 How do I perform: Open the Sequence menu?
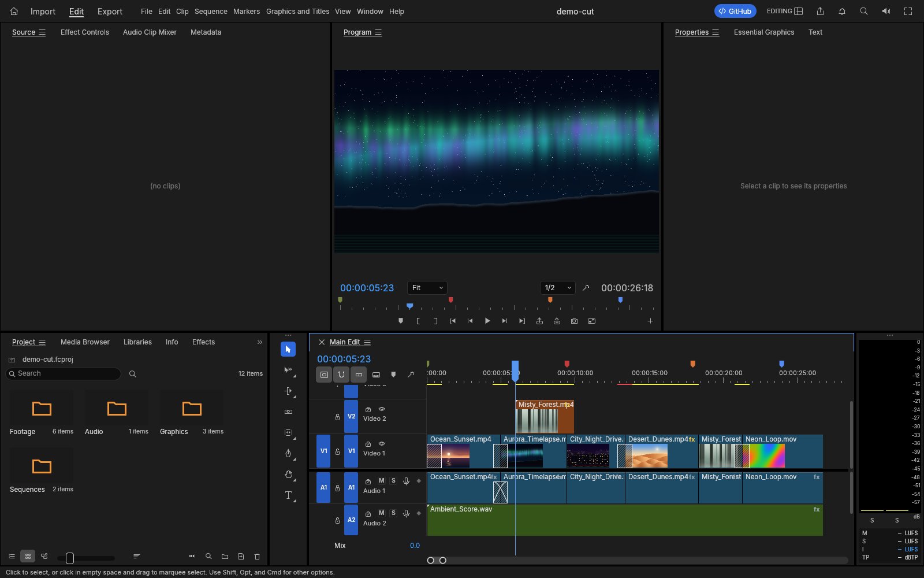pos(211,11)
